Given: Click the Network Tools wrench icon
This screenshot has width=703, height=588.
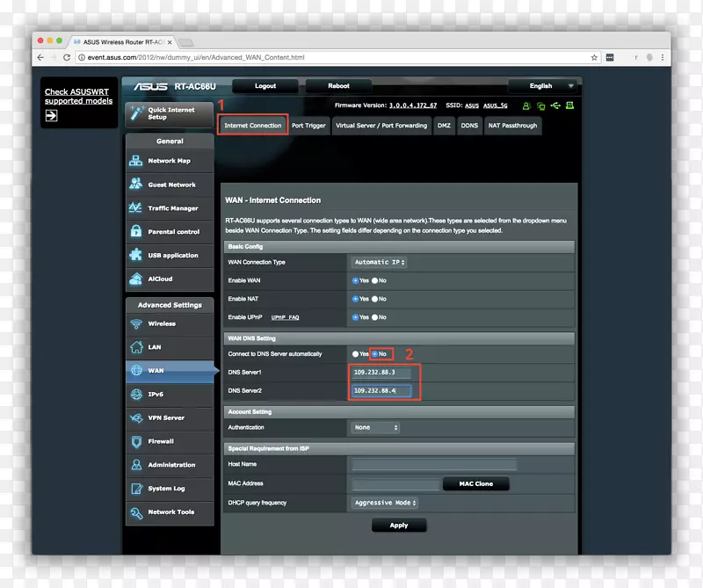Looking at the screenshot, I should [136, 512].
